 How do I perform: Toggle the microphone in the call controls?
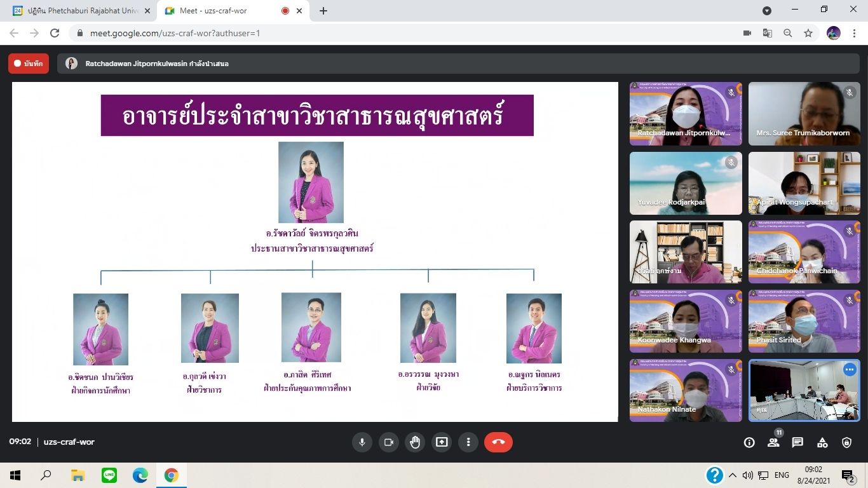[362, 442]
